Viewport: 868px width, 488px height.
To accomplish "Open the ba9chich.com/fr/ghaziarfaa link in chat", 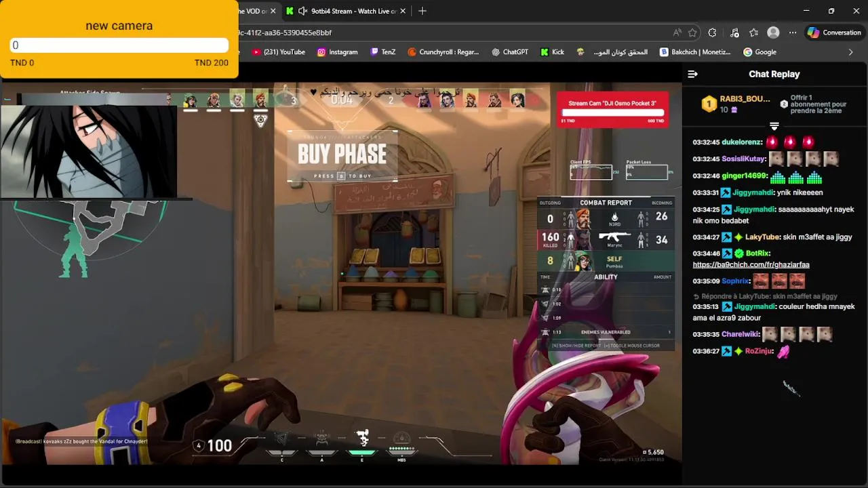I will [x=751, y=264].
